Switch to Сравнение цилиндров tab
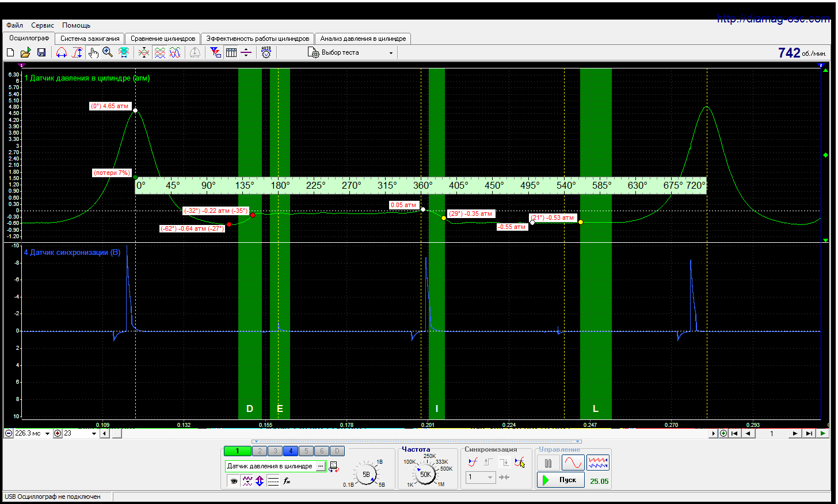The image size is (838, 504). (x=163, y=39)
